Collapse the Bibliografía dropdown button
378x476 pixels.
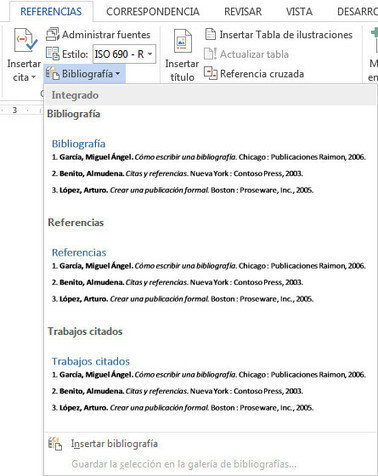84,73
